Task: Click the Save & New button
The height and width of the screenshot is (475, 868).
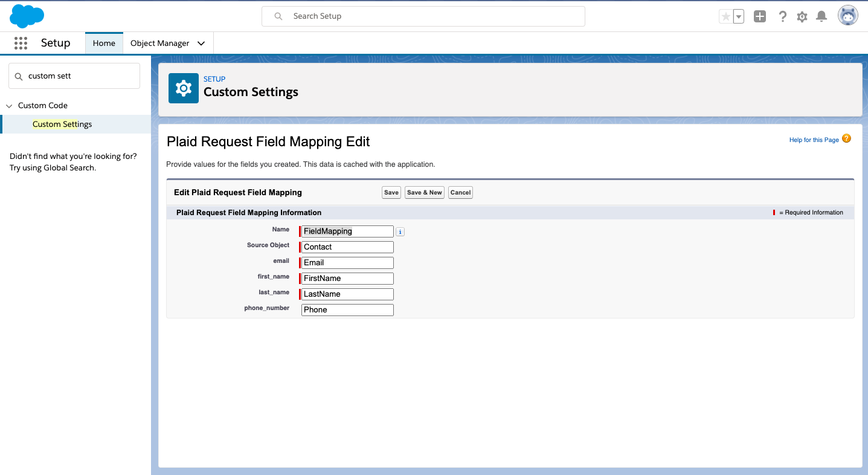Action: 425,193
